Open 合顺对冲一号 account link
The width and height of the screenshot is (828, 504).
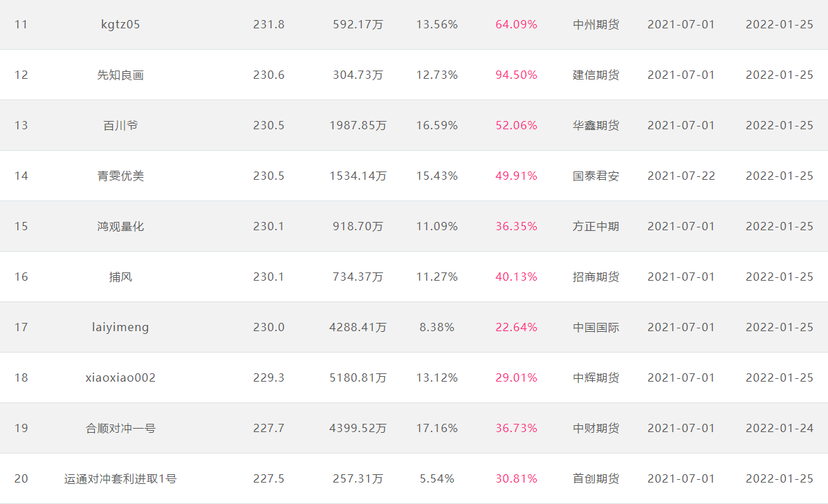(x=120, y=428)
